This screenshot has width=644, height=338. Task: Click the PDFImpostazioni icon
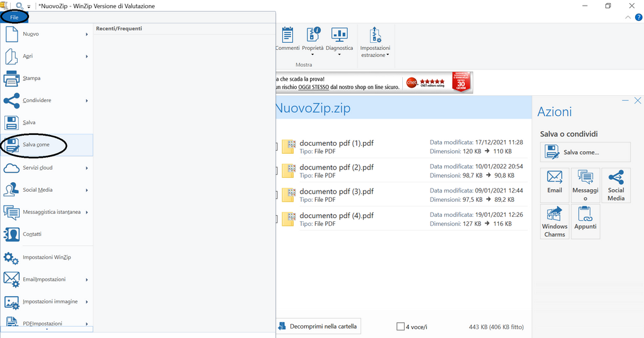click(11, 322)
